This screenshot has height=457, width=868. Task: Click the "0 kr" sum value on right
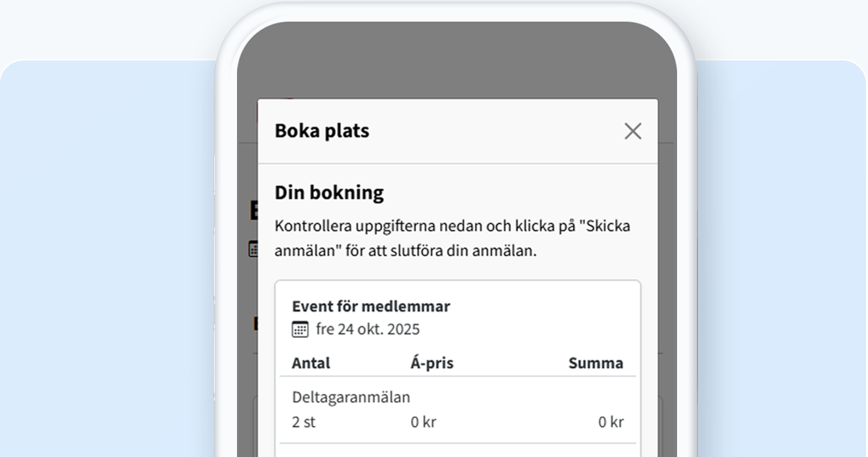tap(611, 422)
